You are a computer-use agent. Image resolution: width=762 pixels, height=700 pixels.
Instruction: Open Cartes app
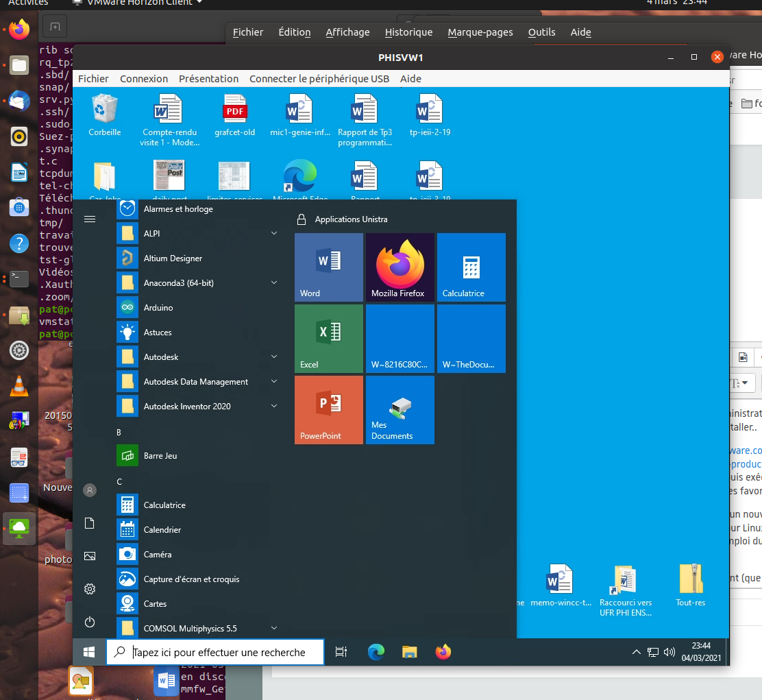tap(199, 604)
